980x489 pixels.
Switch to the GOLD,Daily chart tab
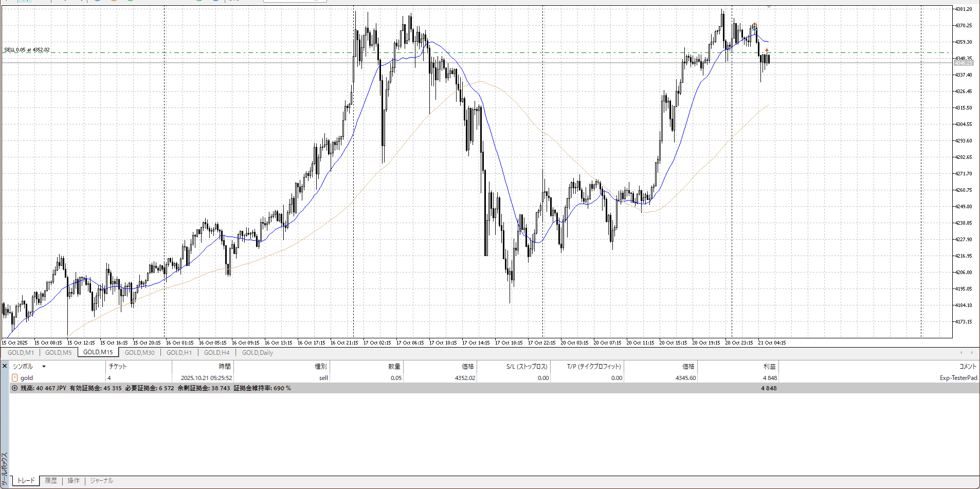(257, 353)
